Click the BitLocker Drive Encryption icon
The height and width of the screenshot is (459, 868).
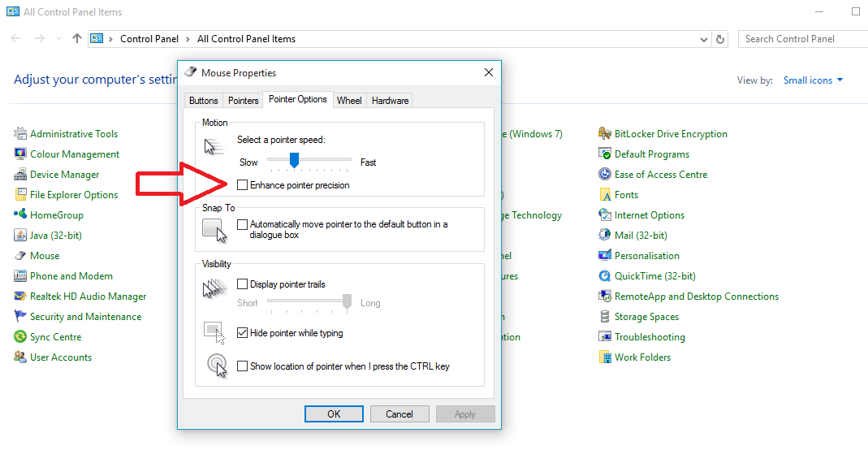click(x=605, y=134)
